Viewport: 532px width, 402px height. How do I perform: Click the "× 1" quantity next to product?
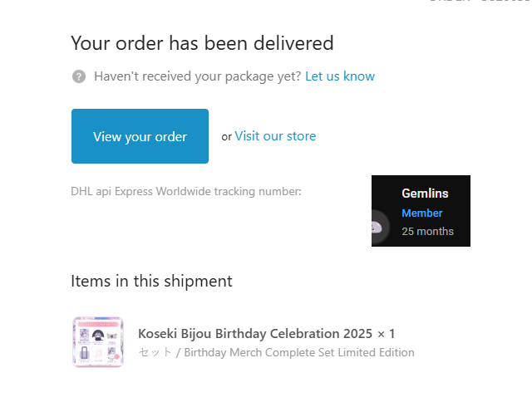click(x=387, y=334)
